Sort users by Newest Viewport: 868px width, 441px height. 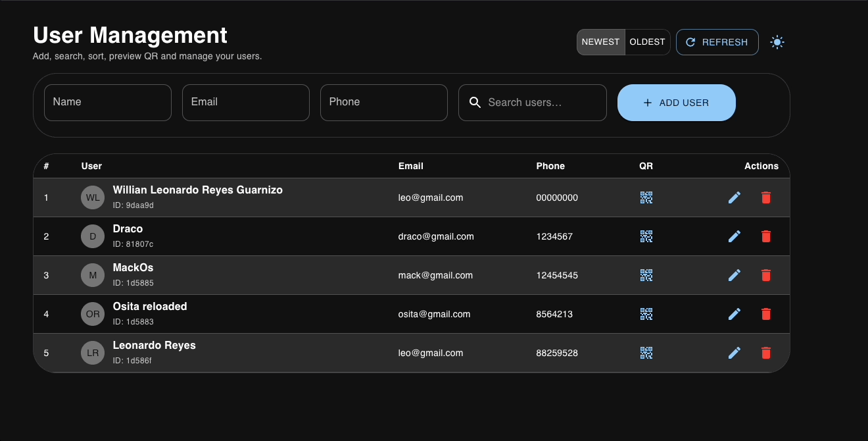coord(600,42)
